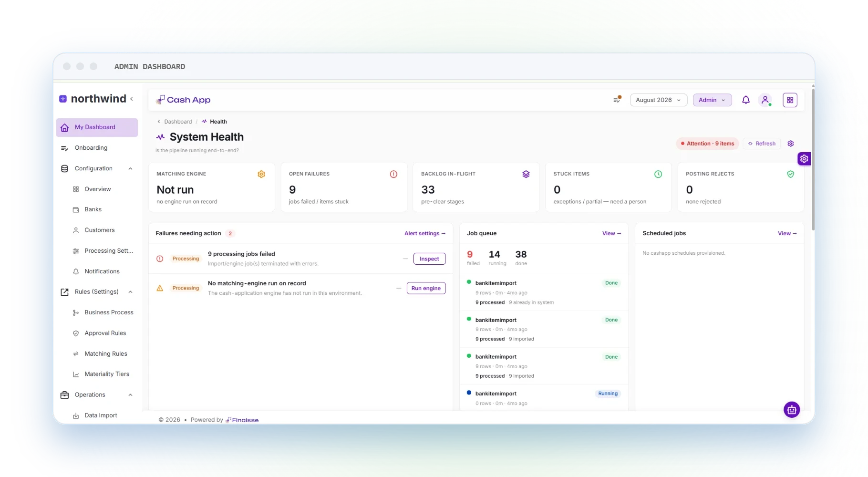The width and height of the screenshot is (868, 477).
Task: Click the Attention 9 items badge
Action: [x=707, y=144]
